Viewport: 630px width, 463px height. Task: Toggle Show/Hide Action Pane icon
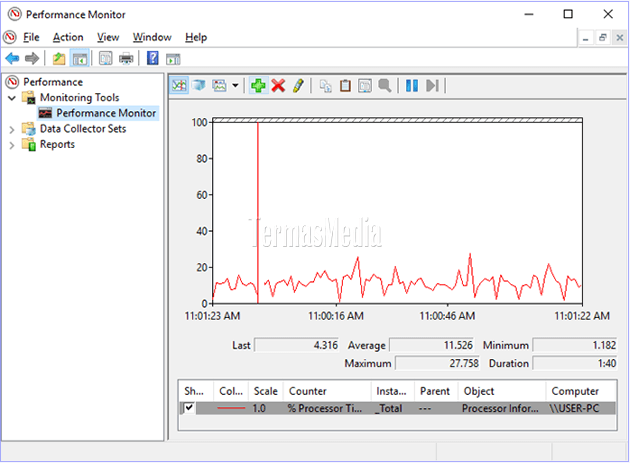coord(173,59)
